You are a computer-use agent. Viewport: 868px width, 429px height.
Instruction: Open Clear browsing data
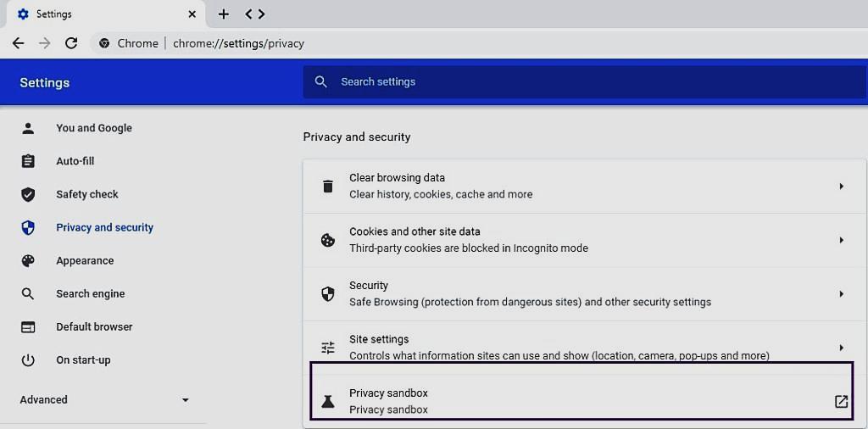point(584,186)
